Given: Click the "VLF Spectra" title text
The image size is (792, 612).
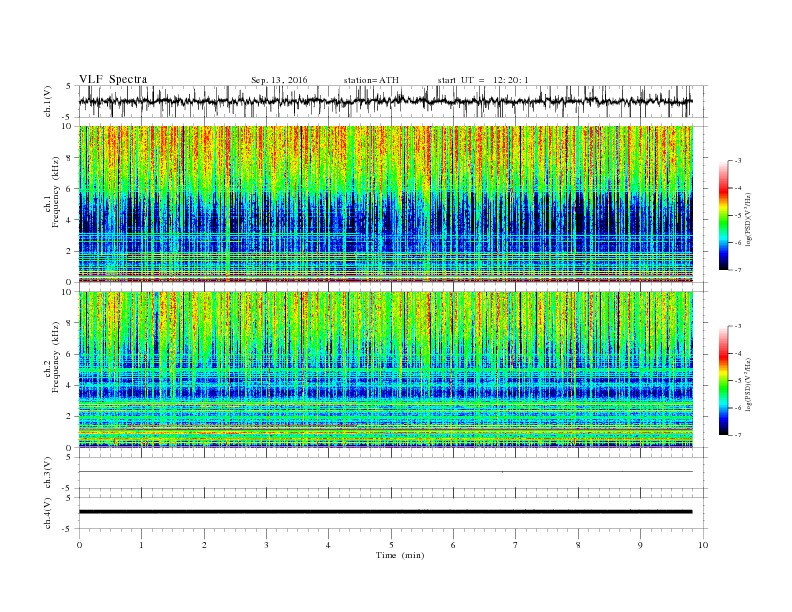Looking at the screenshot, I should point(113,79).
